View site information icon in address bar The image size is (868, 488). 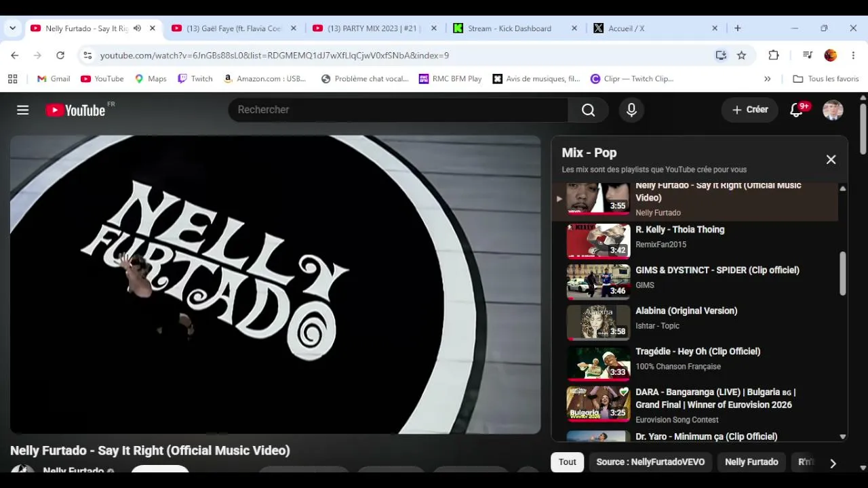(x=87, y=56)
